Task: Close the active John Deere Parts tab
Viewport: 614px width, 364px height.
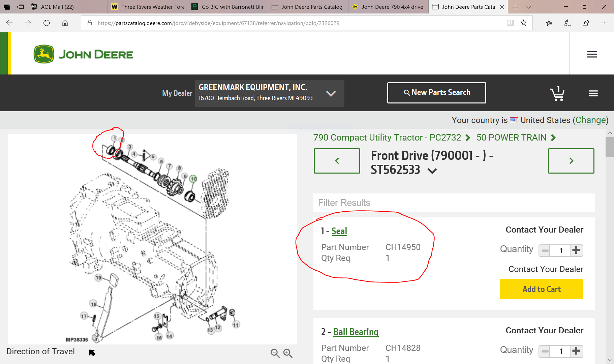Action: [502, 7]
